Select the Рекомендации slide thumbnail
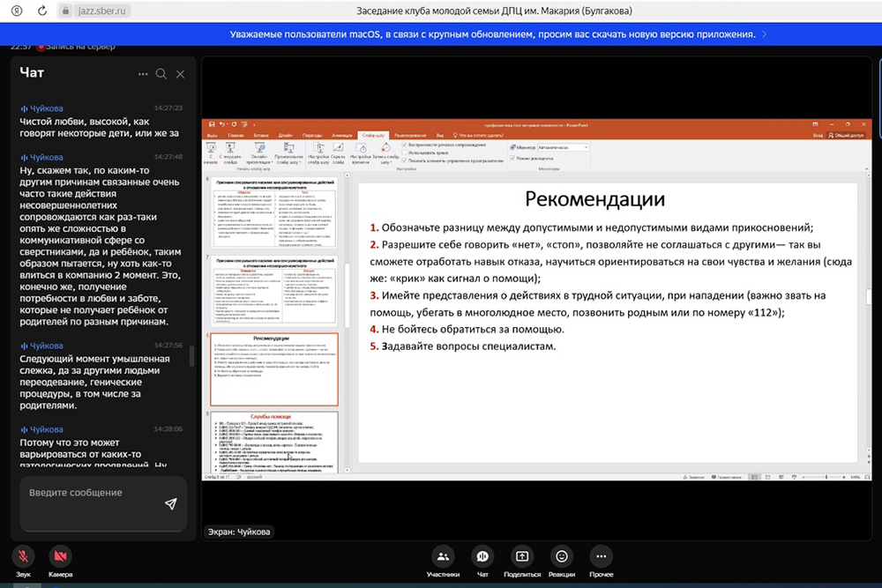This screenshot has height=588, width=882. click(273, 368)
